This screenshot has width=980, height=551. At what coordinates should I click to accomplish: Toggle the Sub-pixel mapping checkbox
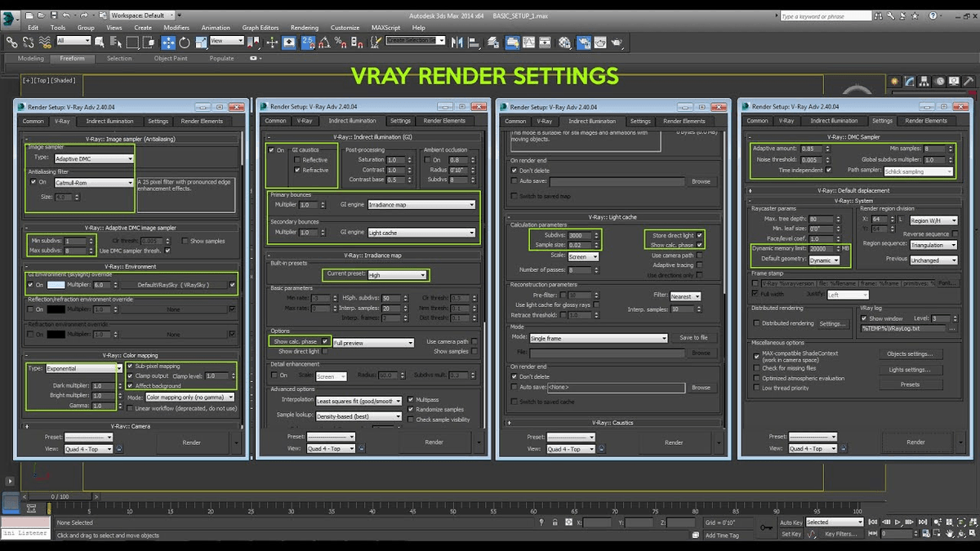tap(130, 367)
